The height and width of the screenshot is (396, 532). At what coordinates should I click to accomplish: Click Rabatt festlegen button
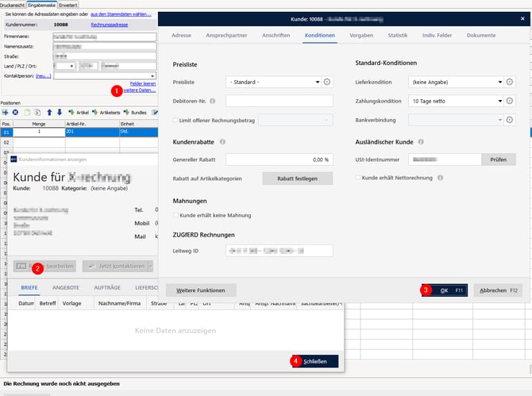[x=298, y=179]
